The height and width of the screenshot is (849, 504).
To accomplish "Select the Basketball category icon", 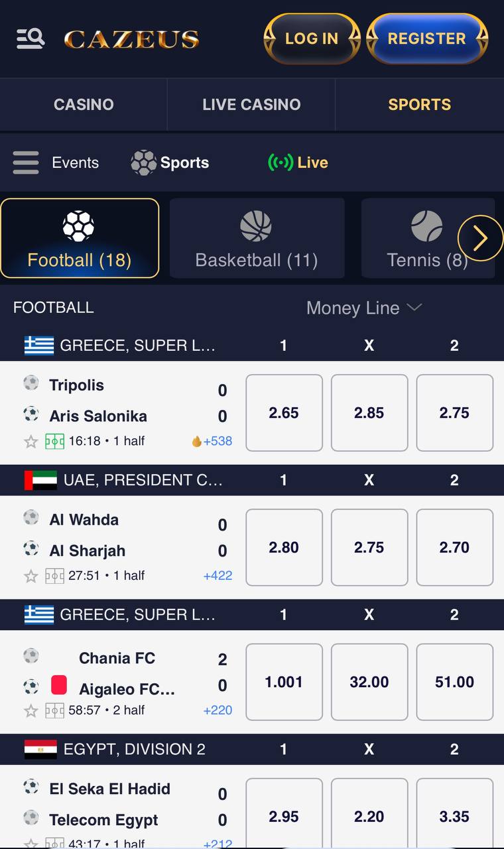I will click(256, 226).
